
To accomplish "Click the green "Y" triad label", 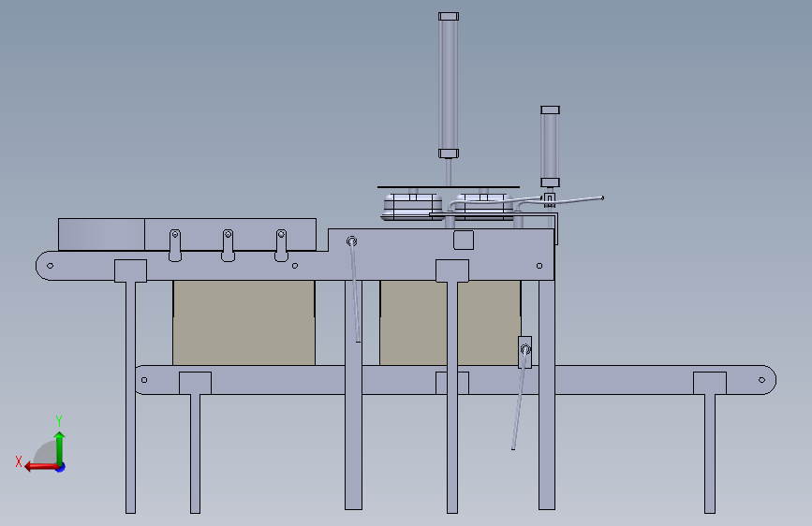I will coord(59,421).
